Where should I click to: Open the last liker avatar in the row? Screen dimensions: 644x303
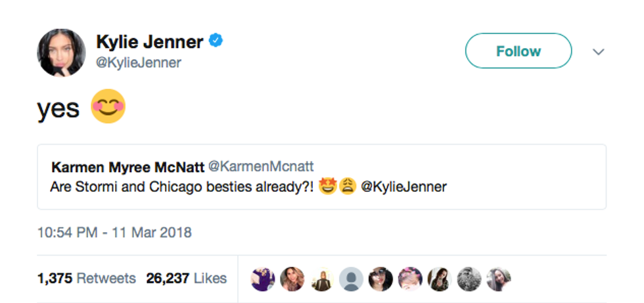(x=499, y=279)
